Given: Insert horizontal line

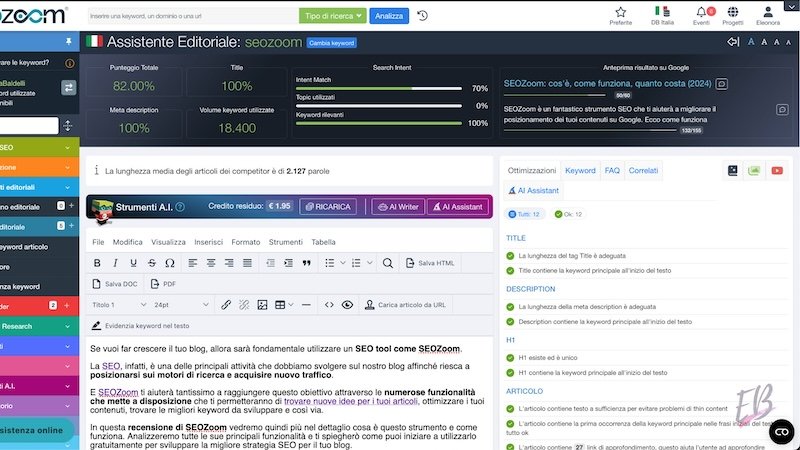Looking at the screenshot, I should coord(306,305).
